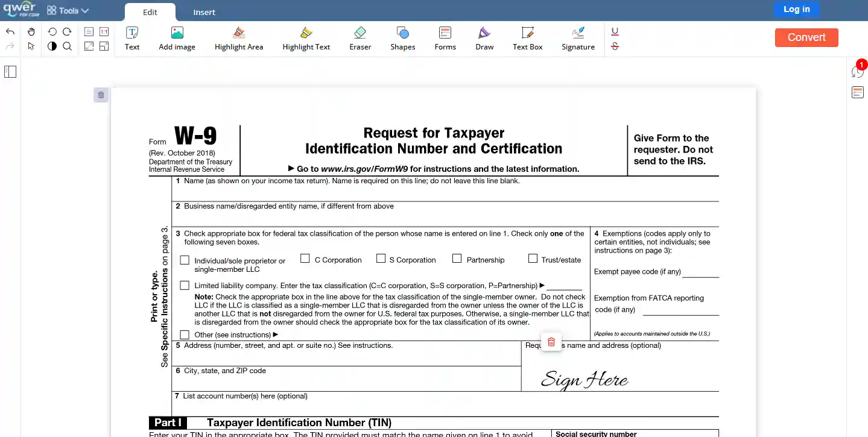This screenshot has height=437, width=868.
Task: Switch to the Insert tab
Action: tap(204, 12)
